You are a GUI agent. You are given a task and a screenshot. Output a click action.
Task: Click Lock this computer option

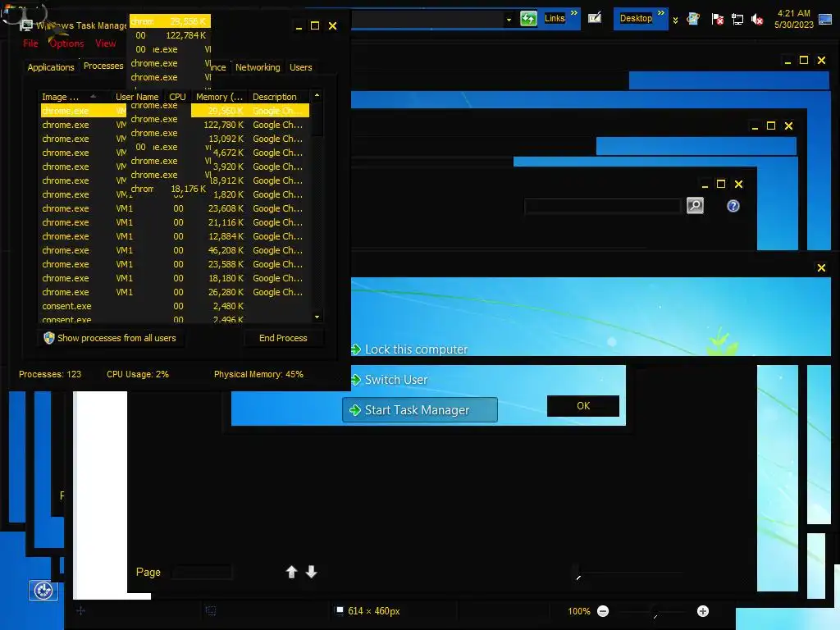point(409,349)
